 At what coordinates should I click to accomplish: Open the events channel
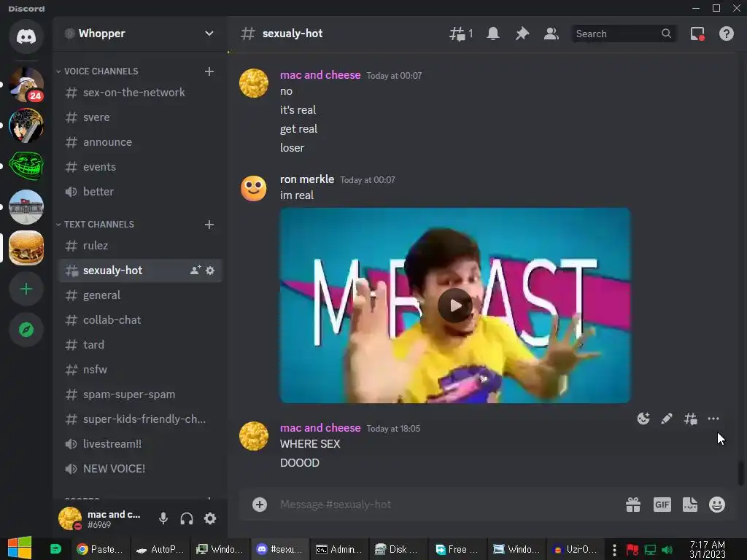tap(140, 167)
